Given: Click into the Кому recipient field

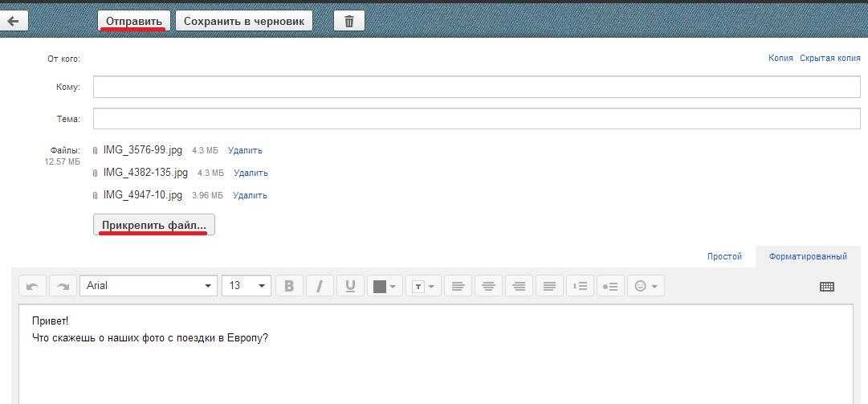Looking at the screenshot, I should click(x=476, y=87).
